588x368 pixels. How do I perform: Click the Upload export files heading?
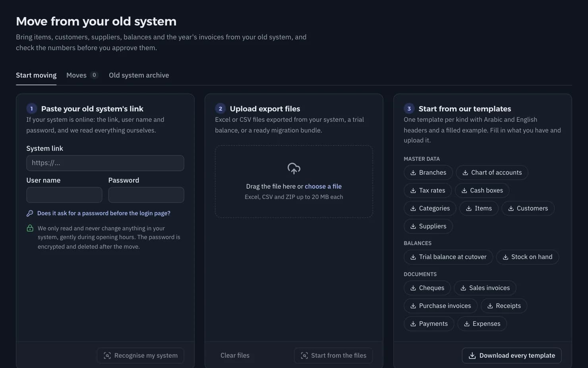tap(265, 109)
